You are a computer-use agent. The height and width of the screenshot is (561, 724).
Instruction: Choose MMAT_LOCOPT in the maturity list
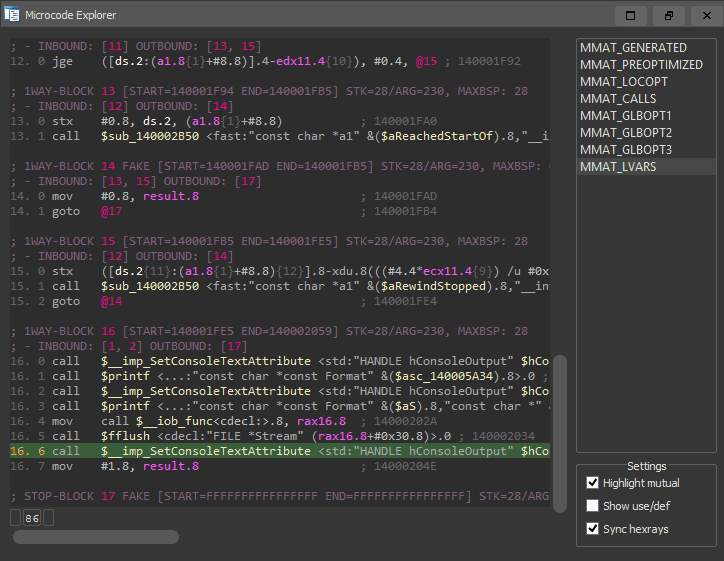click(626, 82)
